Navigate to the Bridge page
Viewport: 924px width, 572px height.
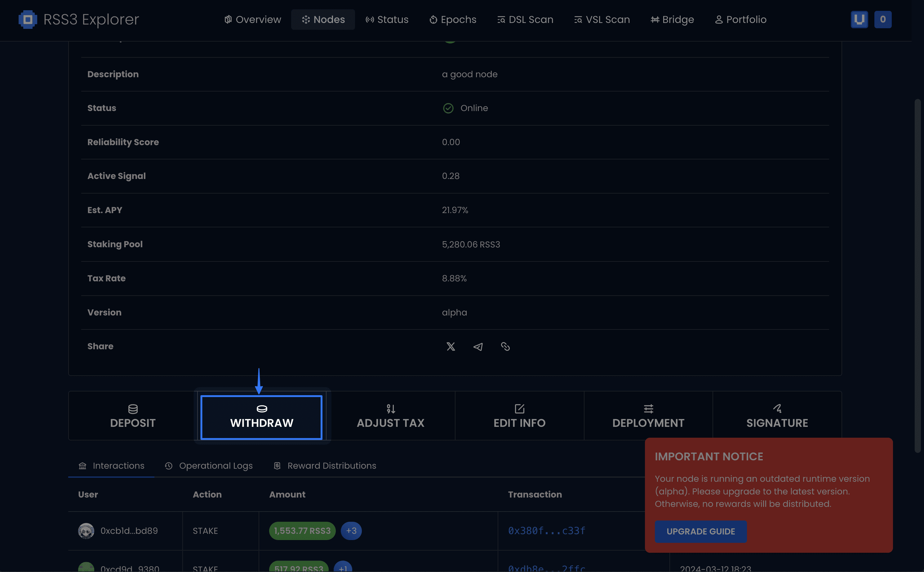point(672,19)
